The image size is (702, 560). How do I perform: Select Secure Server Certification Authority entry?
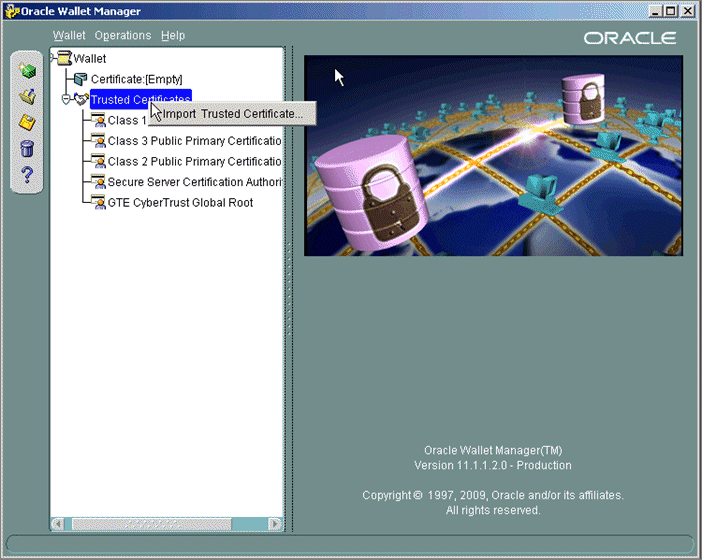pyautogui.click(x=194, y=182)
